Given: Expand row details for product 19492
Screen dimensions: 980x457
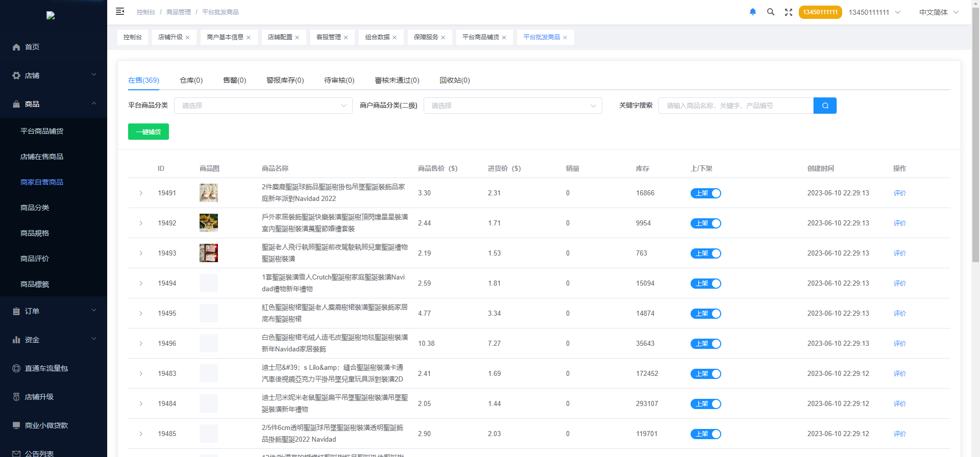Looking at the screenshot, I should 141,223.
